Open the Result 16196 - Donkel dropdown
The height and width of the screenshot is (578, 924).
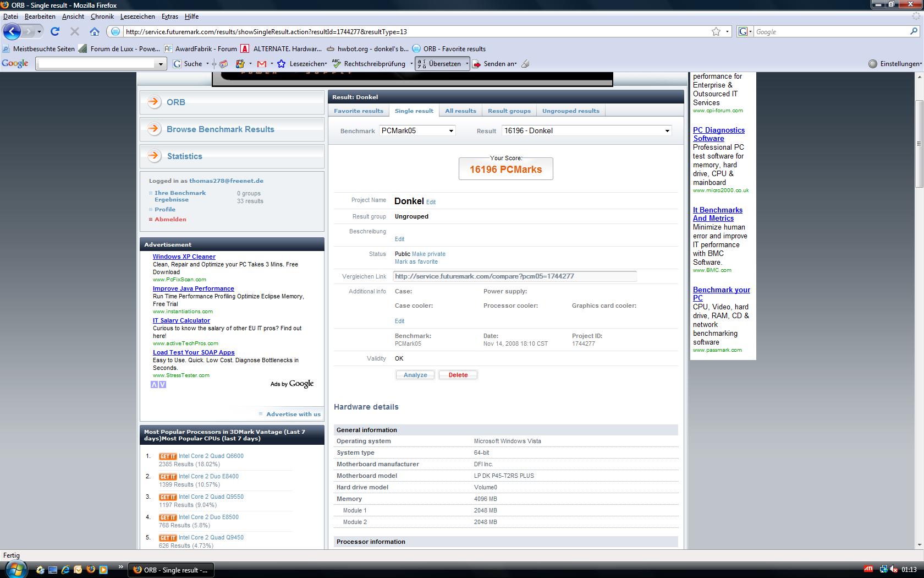coord(587,130)
